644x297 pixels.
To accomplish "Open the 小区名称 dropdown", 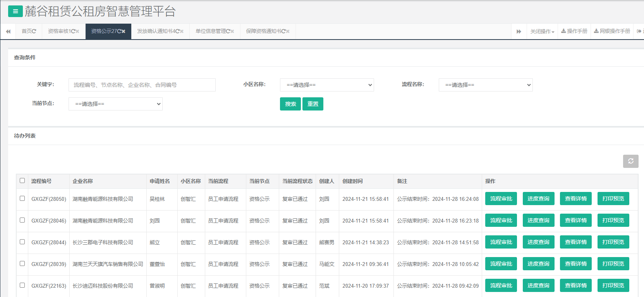I will [327, 85].
